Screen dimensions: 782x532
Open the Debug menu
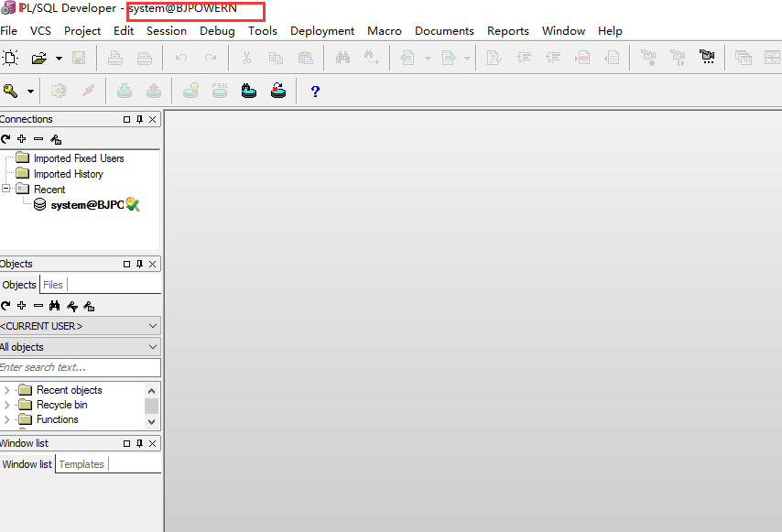217,31
